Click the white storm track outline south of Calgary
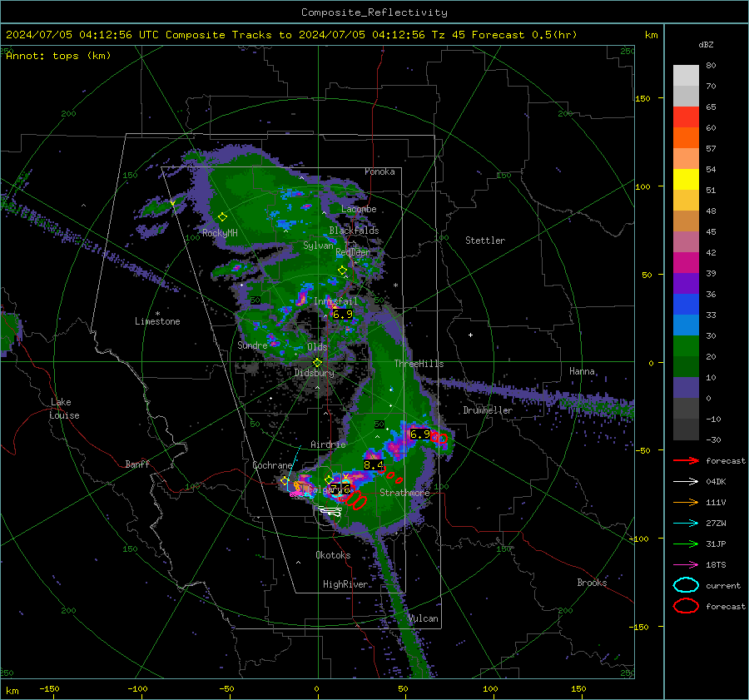The width and height of the screenshot is (749, 700). pyautogui.click(x=330, y=511)
